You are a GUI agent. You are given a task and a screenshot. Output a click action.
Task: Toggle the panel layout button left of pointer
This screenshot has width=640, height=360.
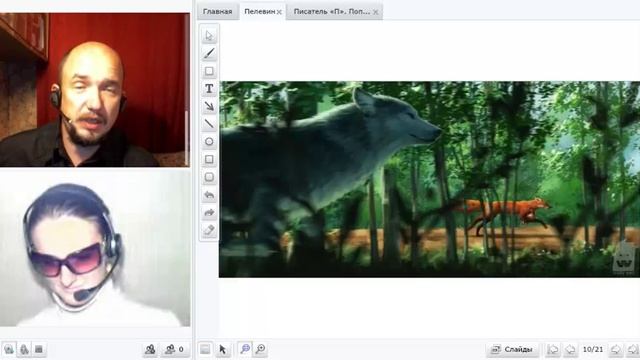[205, 349]
